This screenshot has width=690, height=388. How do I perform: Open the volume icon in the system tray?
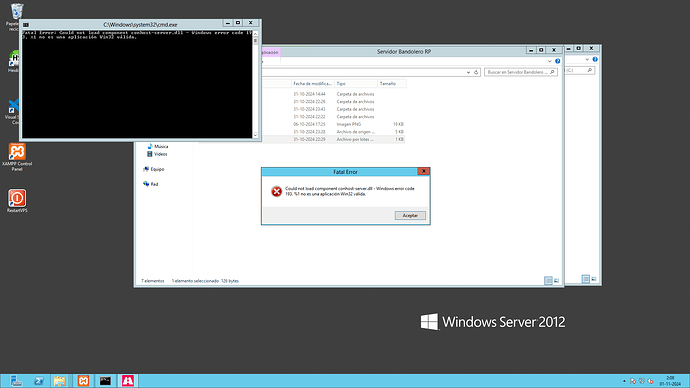coord(650,381)
